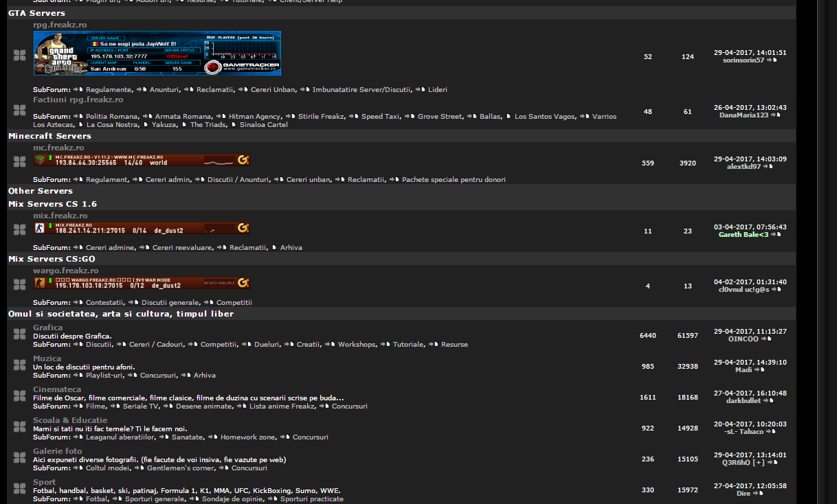Click forum status icon beside Grafica

click(x=19, y=334)
